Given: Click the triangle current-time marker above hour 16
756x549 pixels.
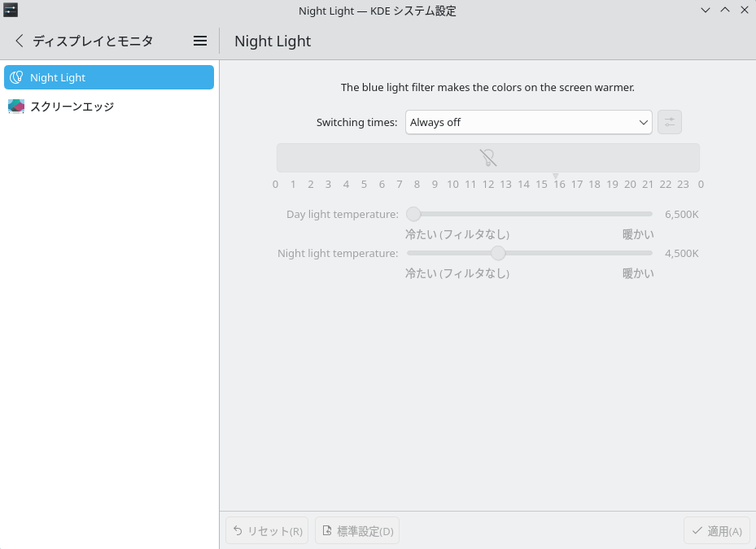Looking at the screenshot, I should click(556, 176).
